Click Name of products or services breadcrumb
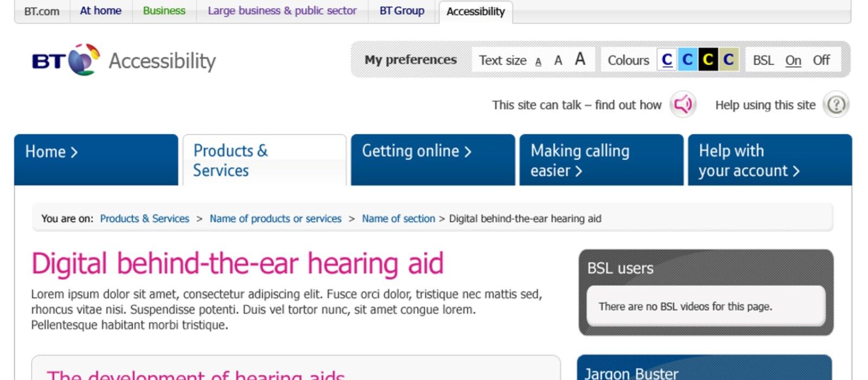Viewport: 868px width, 380px height. click(x=276, y=218)
